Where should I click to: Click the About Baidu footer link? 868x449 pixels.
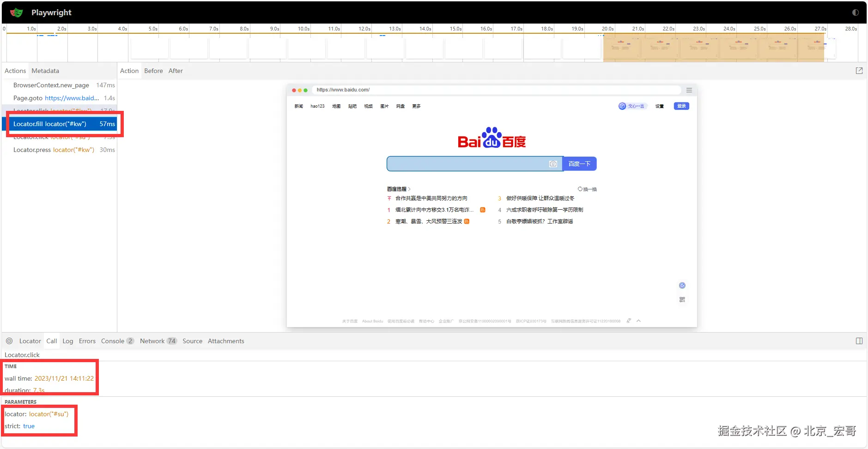click(372, 321)
